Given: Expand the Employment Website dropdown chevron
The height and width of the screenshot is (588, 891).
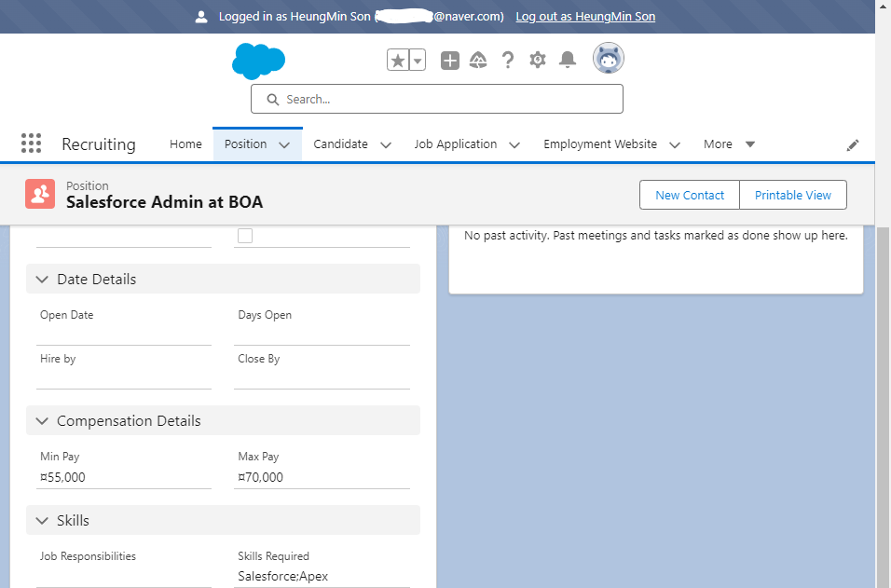Looking at the screenshot, I should pos(675,145).
